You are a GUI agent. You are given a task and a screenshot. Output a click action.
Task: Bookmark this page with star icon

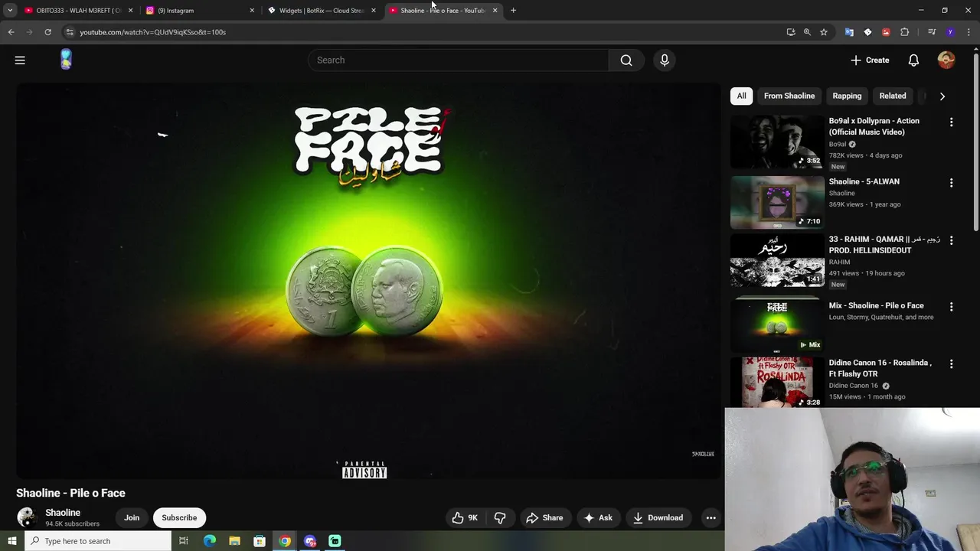(824, 32)
